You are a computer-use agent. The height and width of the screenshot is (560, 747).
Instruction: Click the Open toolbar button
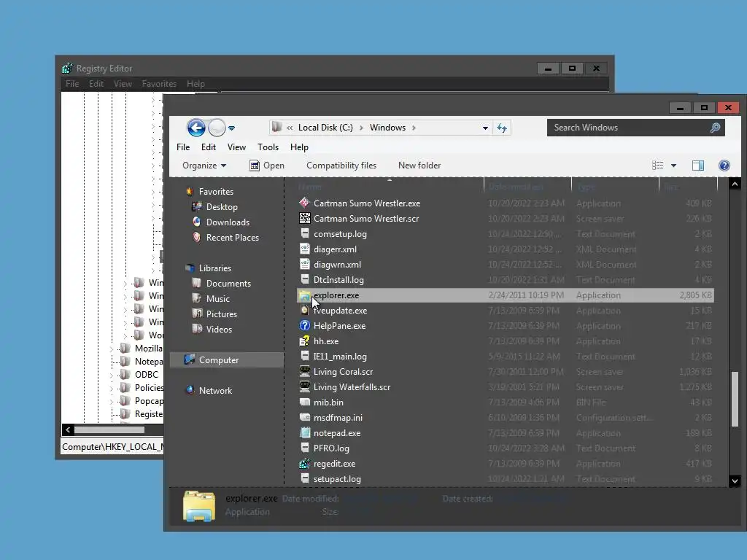coord(267,166)
